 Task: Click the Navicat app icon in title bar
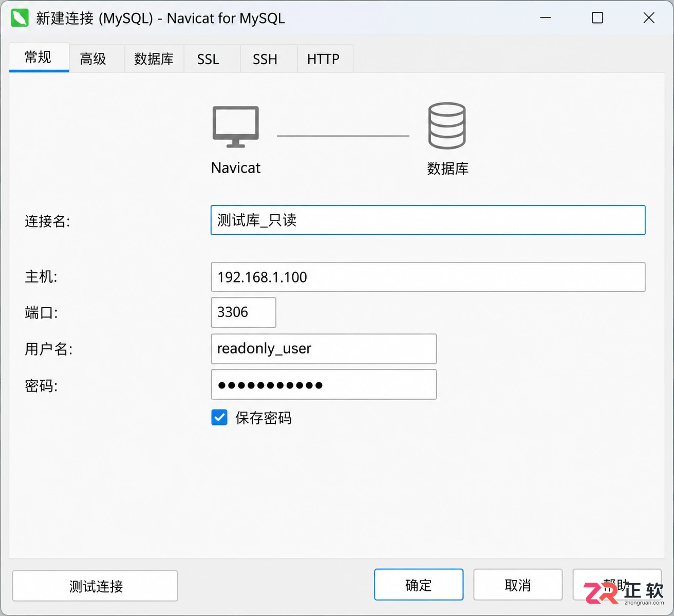point(20,18)
